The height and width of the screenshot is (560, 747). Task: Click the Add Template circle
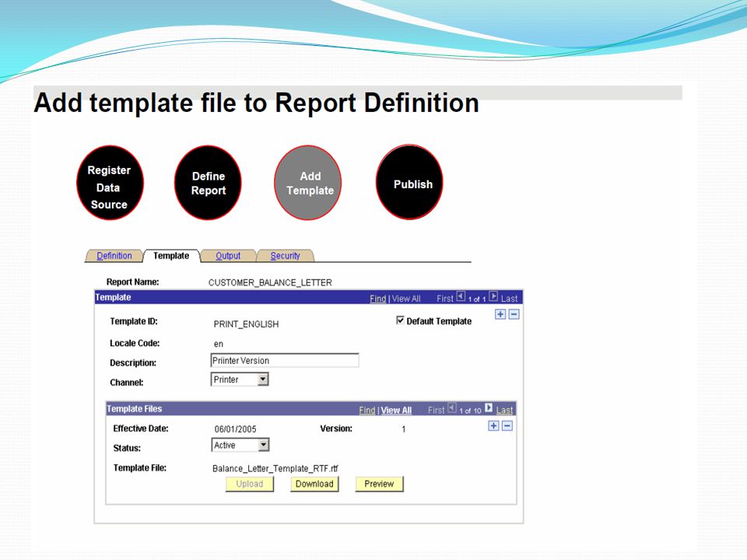(308, 183)
